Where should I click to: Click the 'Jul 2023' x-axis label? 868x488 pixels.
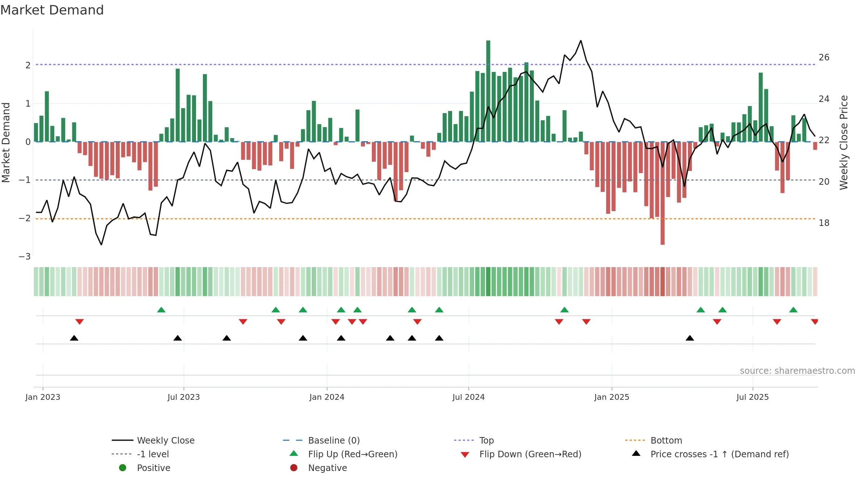tap(184, 397)
